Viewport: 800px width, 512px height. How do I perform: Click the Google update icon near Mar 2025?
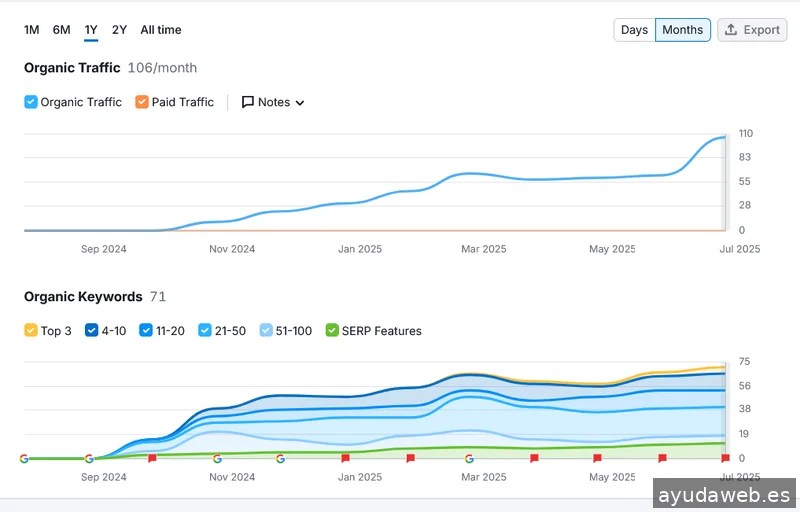469,458
